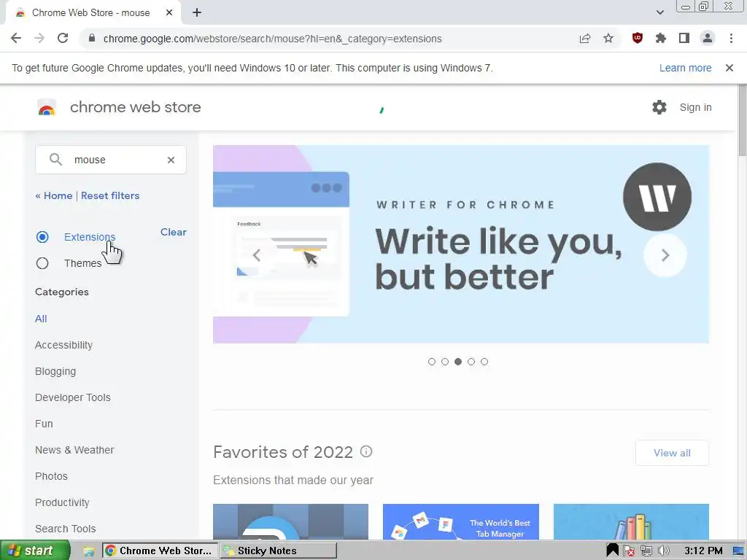
Task: Click Chrome Web Store taskbar button
Action: 160,551
